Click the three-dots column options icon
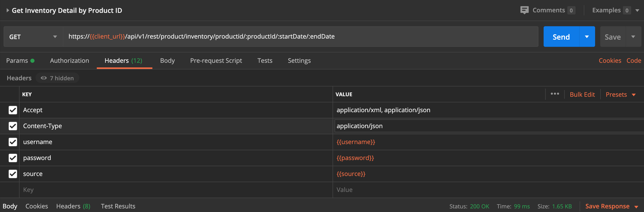Viewport: 644px width, 212px height. click(x=555, y=94)
